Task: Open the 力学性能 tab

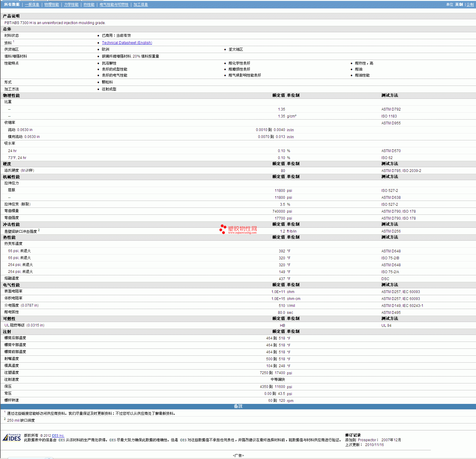Action: coord(71,5)
